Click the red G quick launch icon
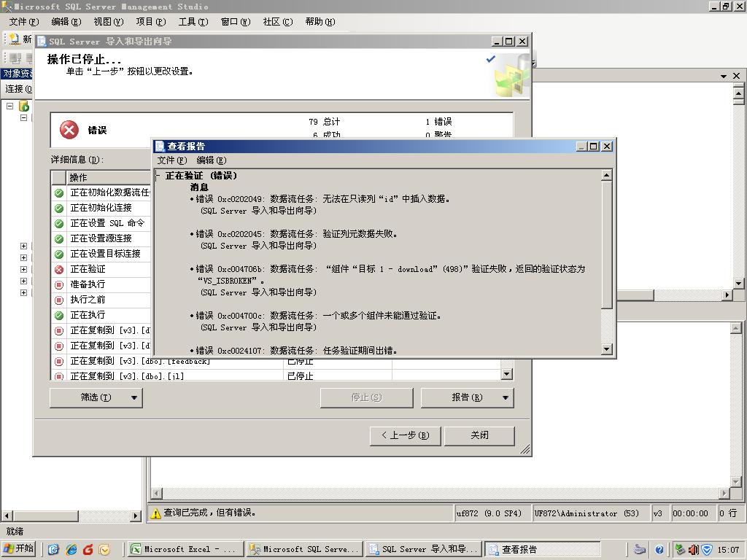The image size is (747, 560). pos(88,550)
